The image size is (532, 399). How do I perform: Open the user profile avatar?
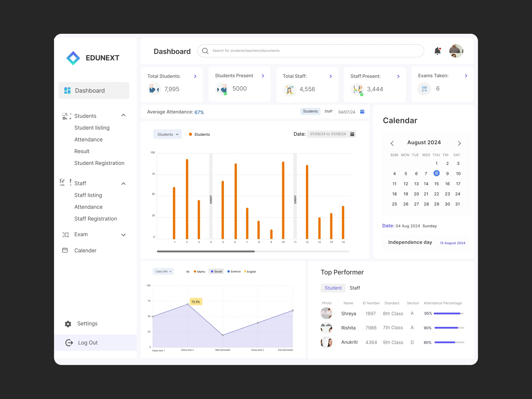point(456,51)
